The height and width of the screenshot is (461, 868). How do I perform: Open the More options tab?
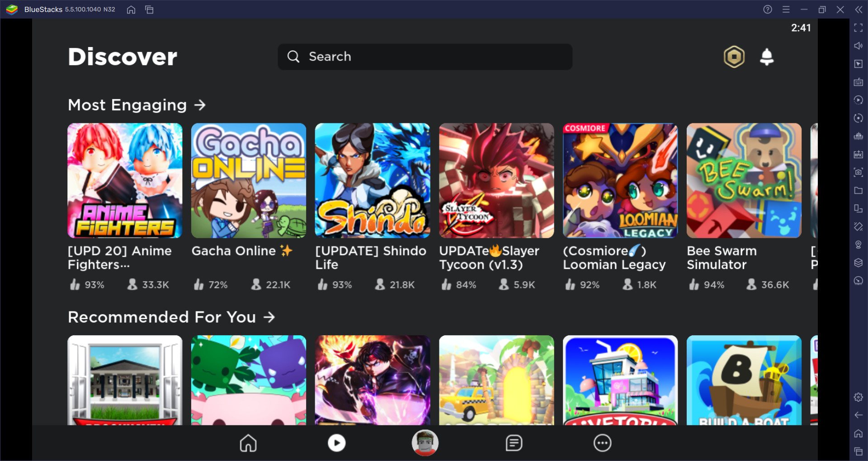pyautogui.click(x=602, y=443)
